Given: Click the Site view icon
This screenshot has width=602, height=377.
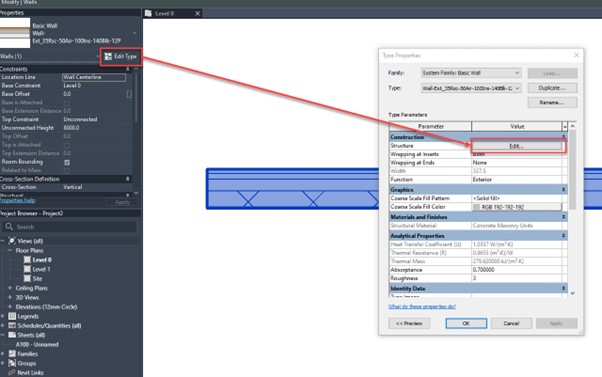Looking at the screenshot, I should [x=27, y=278].
